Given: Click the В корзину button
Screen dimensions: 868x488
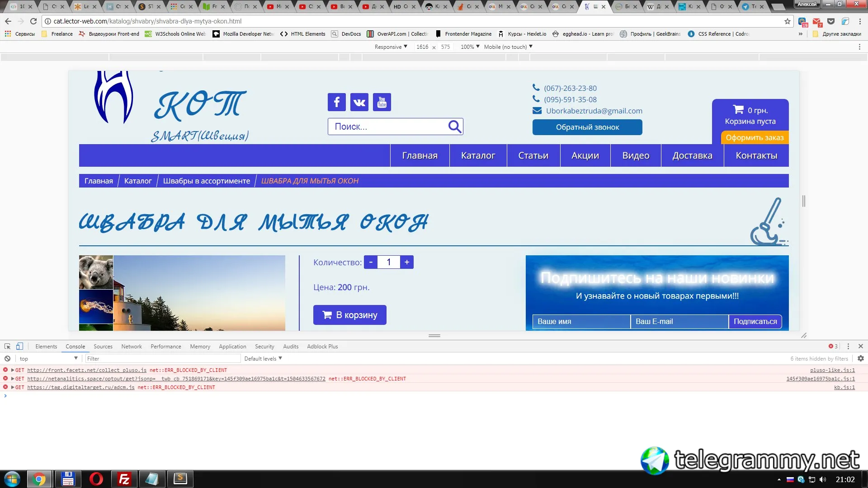Looking at the screenshot, I should click(x=349, y=315).
